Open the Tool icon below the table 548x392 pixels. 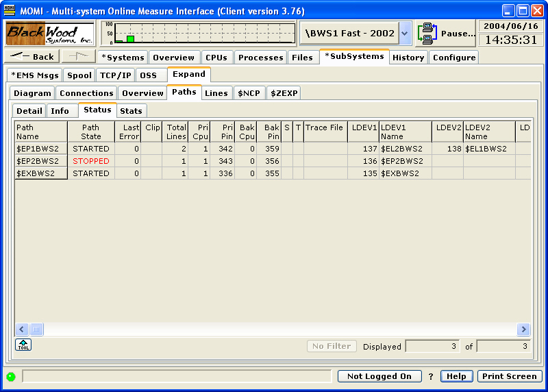click(23, 345)
